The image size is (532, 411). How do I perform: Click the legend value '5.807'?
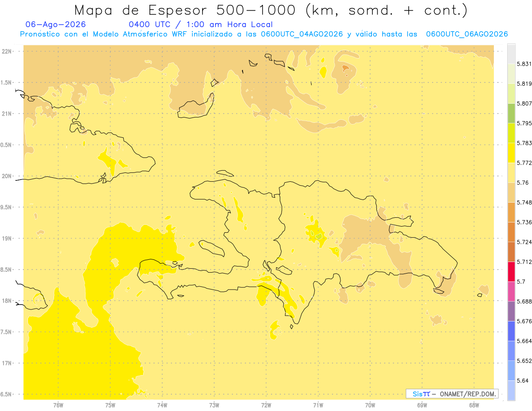pos(524,103)
